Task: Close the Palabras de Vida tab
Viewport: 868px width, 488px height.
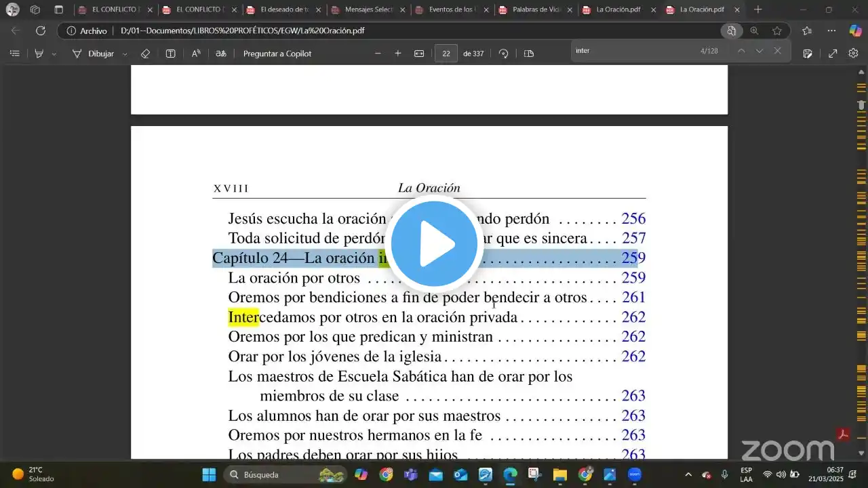Action: 570,9
